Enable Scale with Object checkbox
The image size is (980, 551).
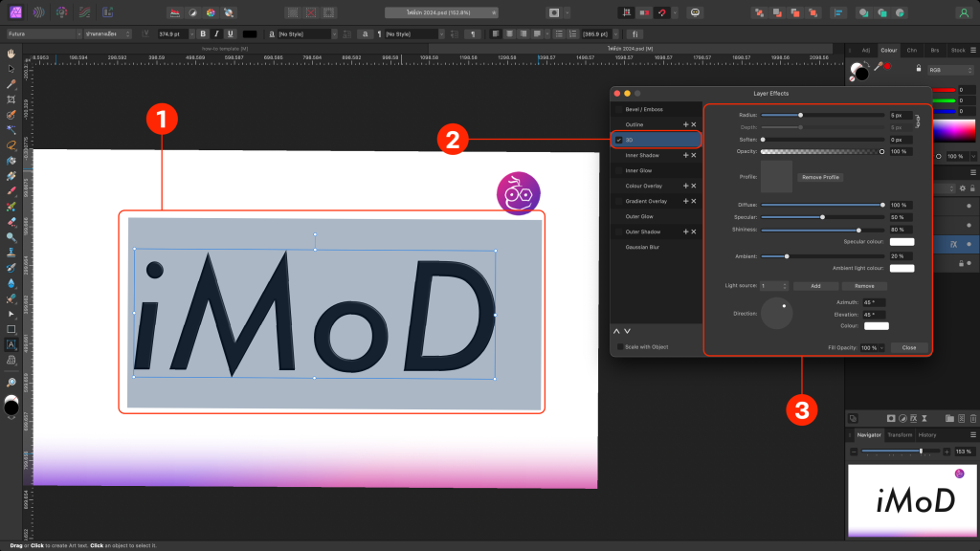[619, 346]
